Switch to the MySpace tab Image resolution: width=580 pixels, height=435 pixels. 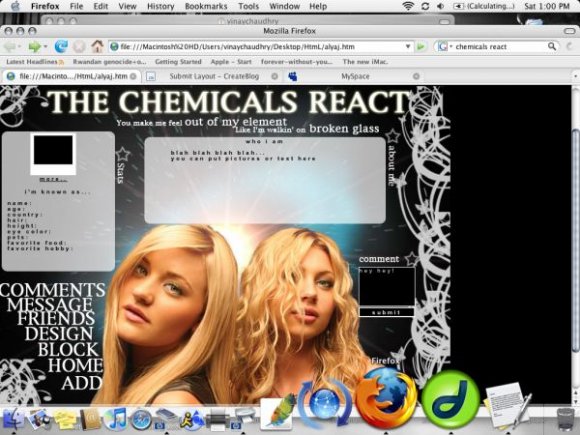pyautogui.click(x=355, y=77)
